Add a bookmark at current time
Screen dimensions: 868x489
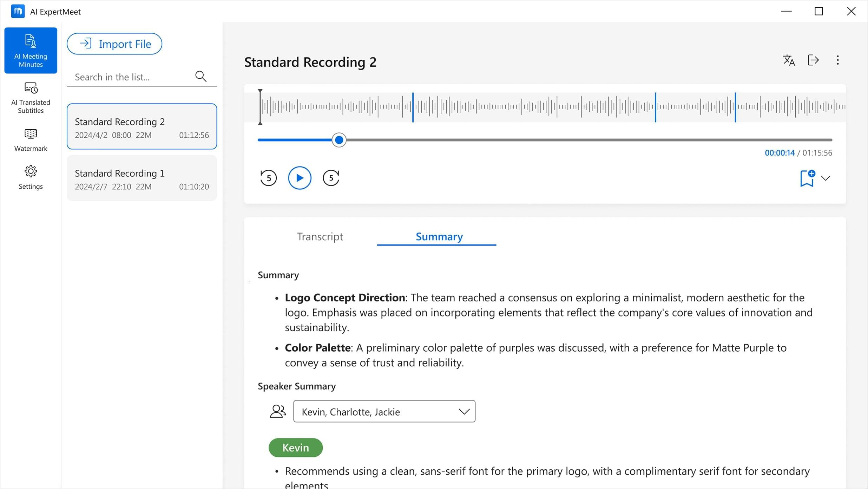807,178
